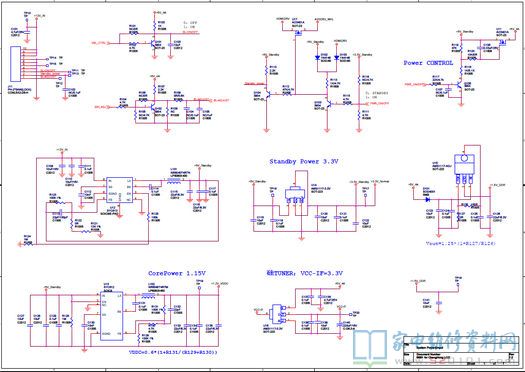The image size is (525, 372).
Task: Select the title block table at bottom right
Action: pyautogui.click(x=462, y=351)
